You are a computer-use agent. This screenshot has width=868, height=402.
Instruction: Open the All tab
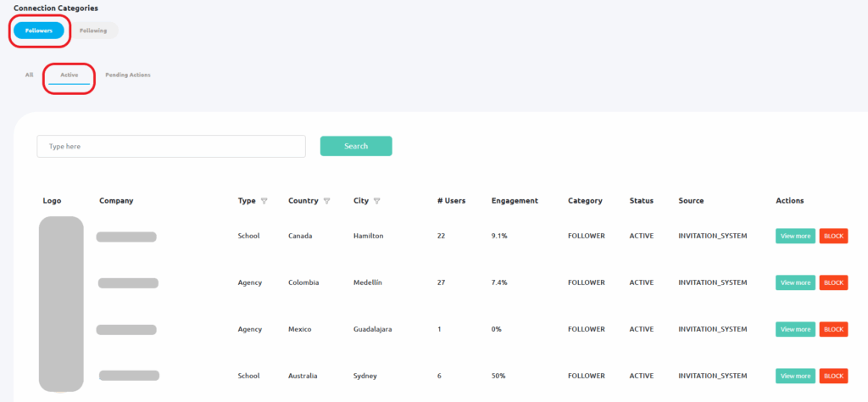click(30, 75)
